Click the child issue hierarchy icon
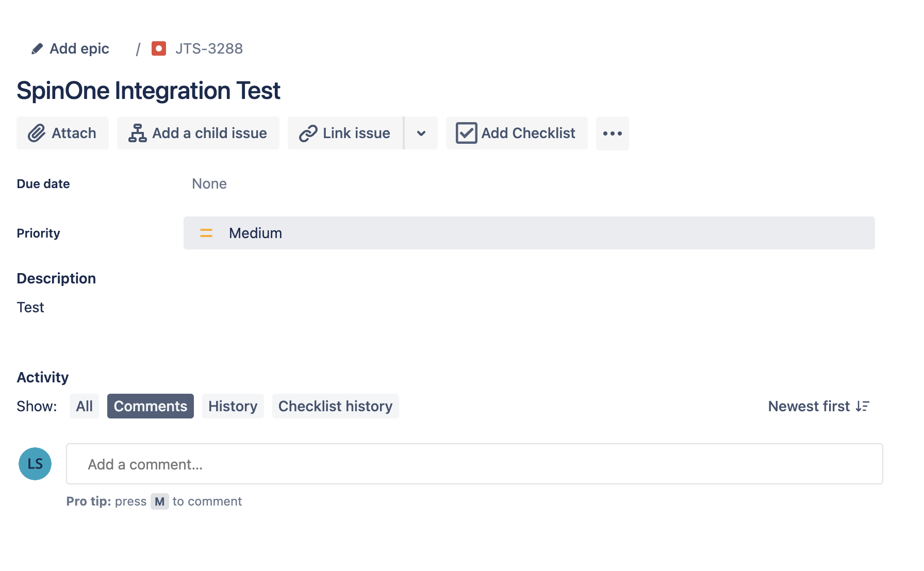The image size is (924, 571). click(x=137, y=133)
